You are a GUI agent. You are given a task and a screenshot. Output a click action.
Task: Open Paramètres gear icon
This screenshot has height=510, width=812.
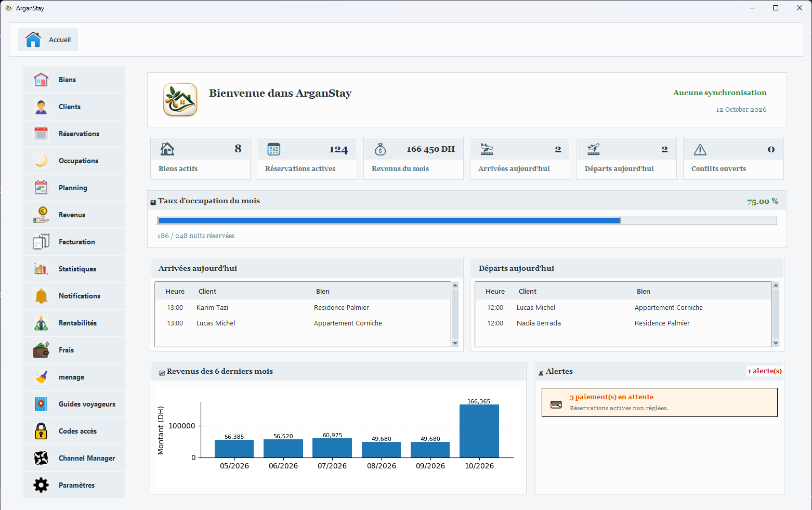(x=41, y=485)
